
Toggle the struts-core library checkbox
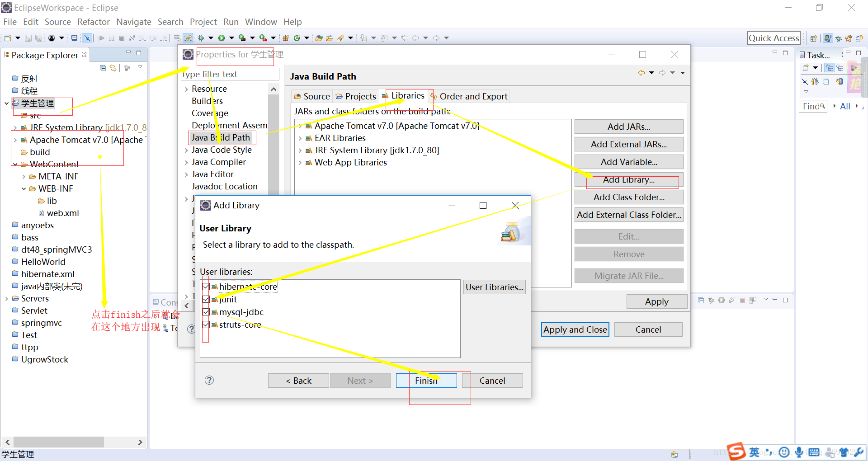pos(206,325)
